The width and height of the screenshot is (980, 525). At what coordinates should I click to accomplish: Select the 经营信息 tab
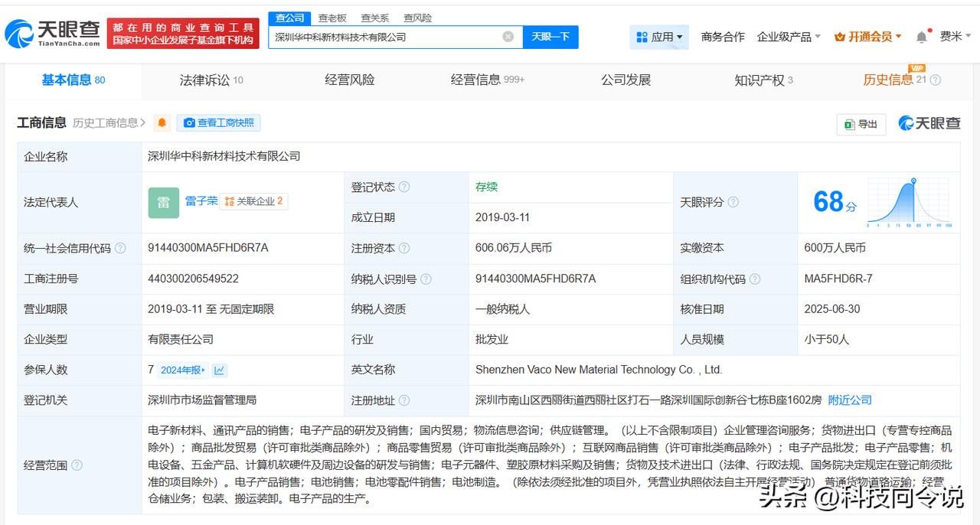point(488,80)
